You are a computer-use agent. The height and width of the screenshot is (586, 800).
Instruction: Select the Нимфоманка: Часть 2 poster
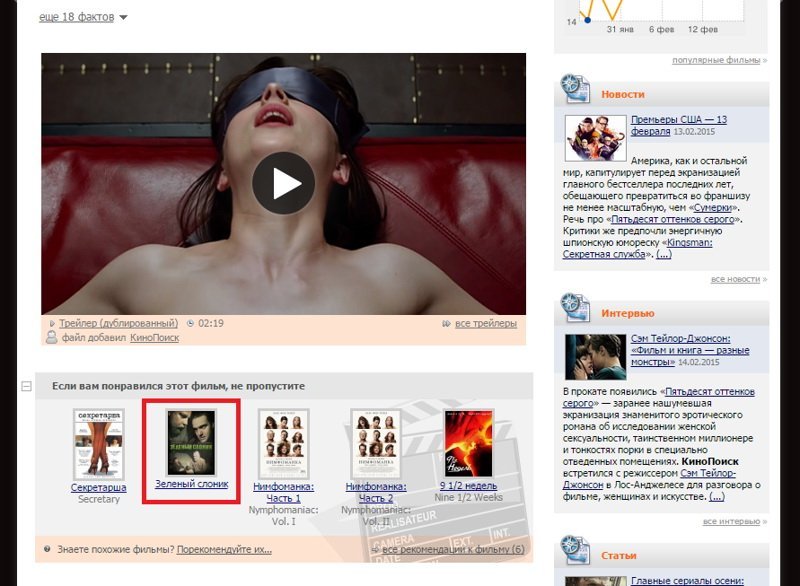pyautogui.click(x=376, y=443)
